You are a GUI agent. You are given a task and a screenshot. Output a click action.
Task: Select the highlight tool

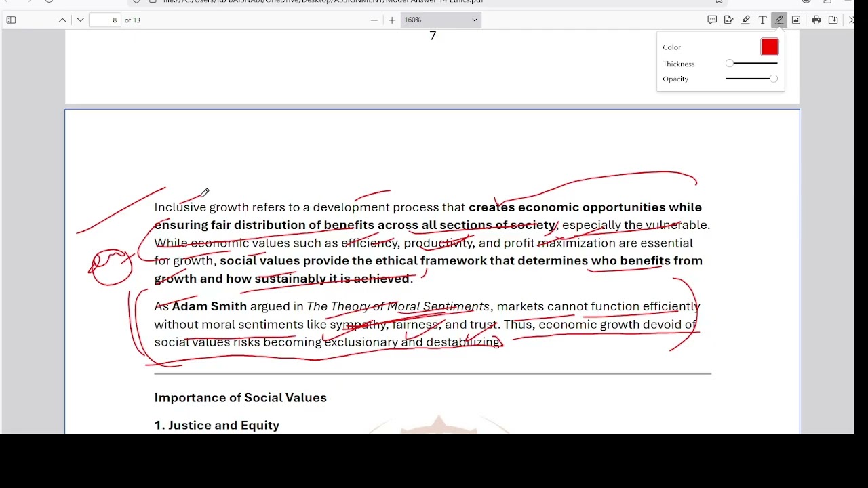(x=746, y=20)
